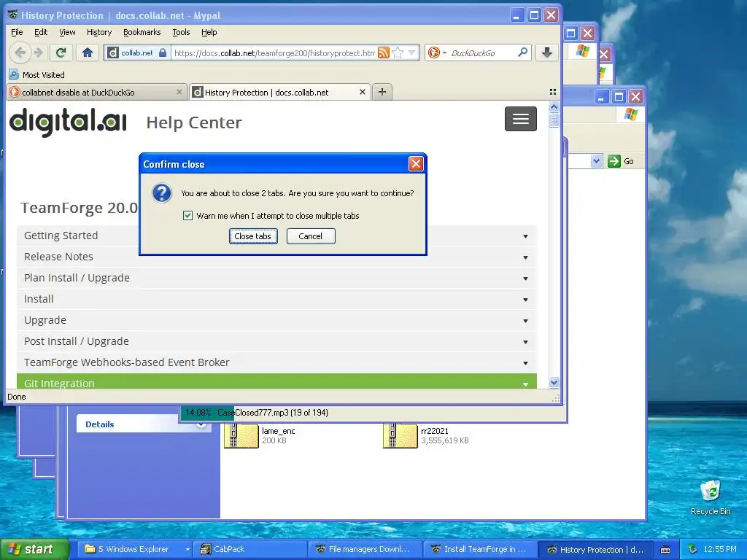This screenshot has height=560, width=747.
Task: Click the network tray icon near clock
Action: click(693, 549)
